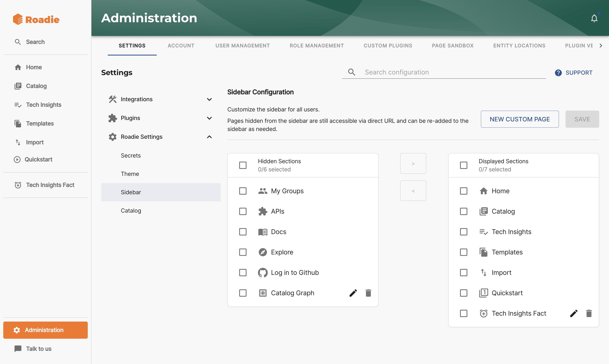Delete the Tech Insights Fact page via trash icon
This screenshot has height=364, width=609.
coord(589,313)
